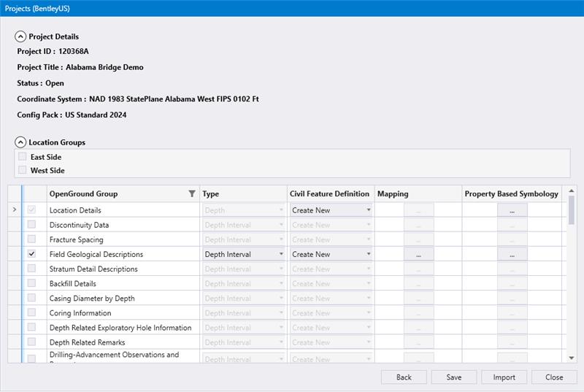
Task: Check the West Side location group
Action: click(x=23, y=170)
